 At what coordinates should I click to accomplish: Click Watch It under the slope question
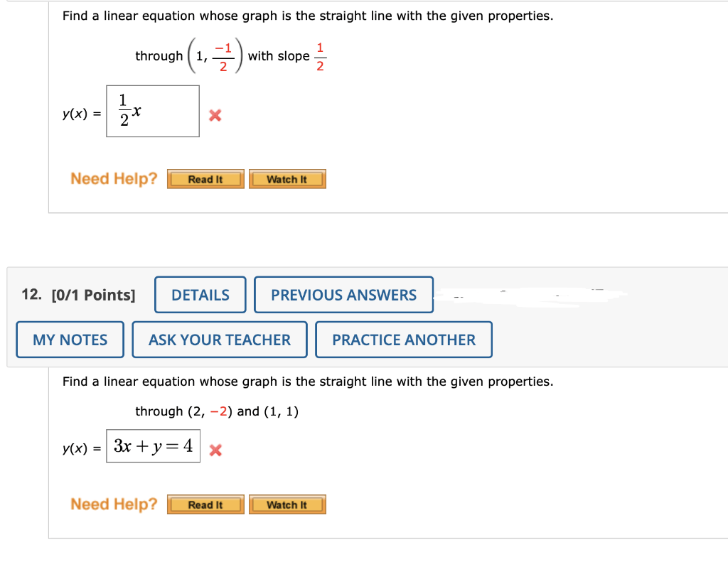(287, 179)
